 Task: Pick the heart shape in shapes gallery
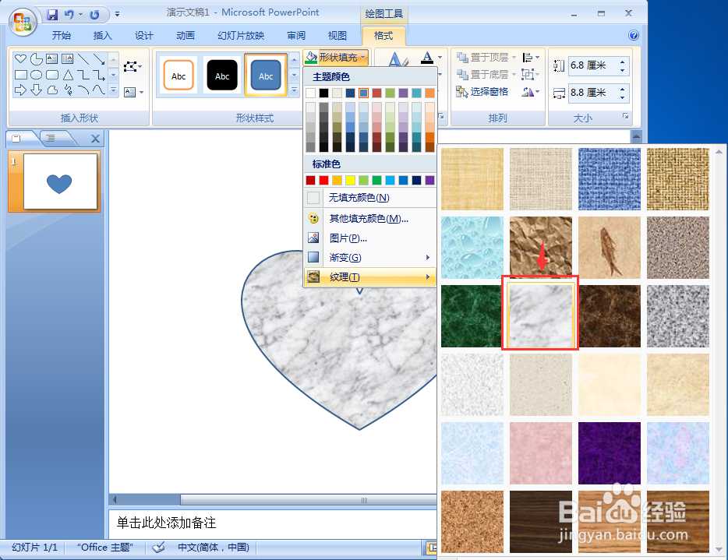pyautogui.click(x=20, y=58)
